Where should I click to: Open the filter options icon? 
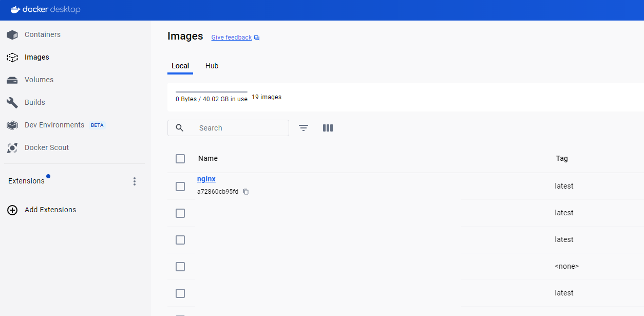tap(304, 128)
